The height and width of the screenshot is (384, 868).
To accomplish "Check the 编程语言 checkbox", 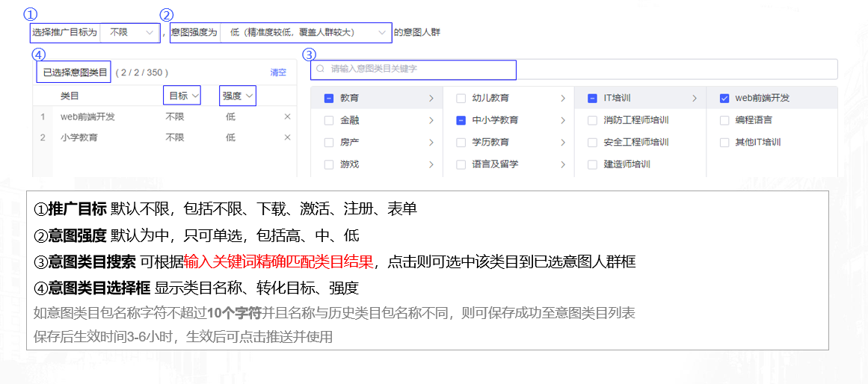I will pos(724,120).
